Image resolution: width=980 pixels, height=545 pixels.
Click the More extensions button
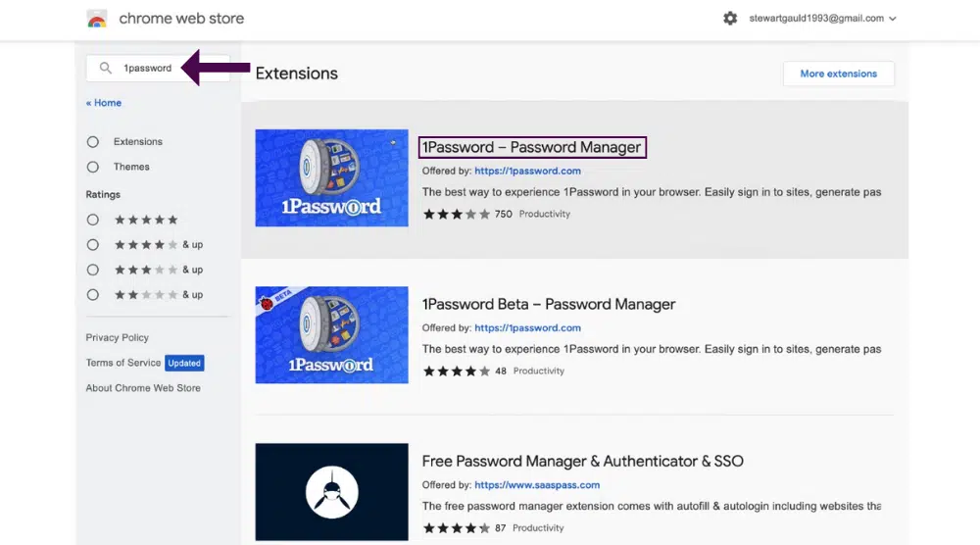tap(838, 74)
